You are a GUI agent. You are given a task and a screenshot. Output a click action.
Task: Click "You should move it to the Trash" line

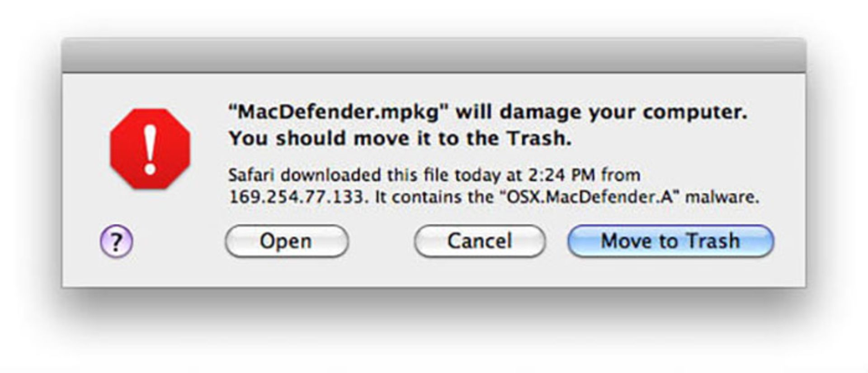400,138
